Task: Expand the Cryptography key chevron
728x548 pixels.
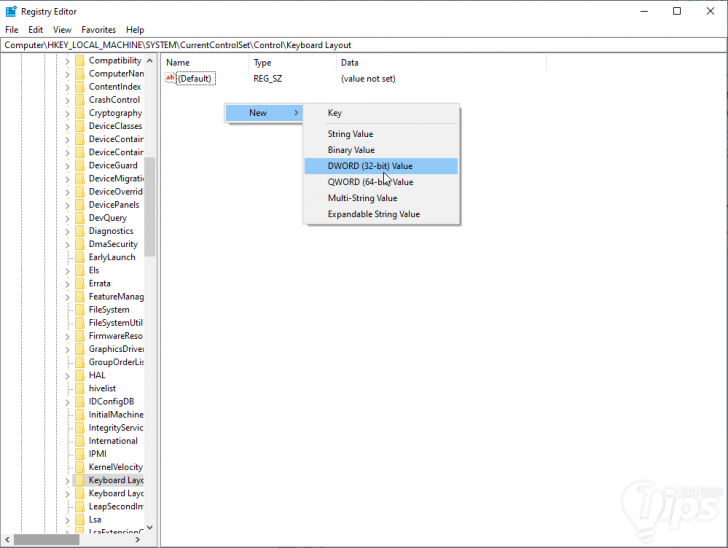Action: click(x=67, y=113)
